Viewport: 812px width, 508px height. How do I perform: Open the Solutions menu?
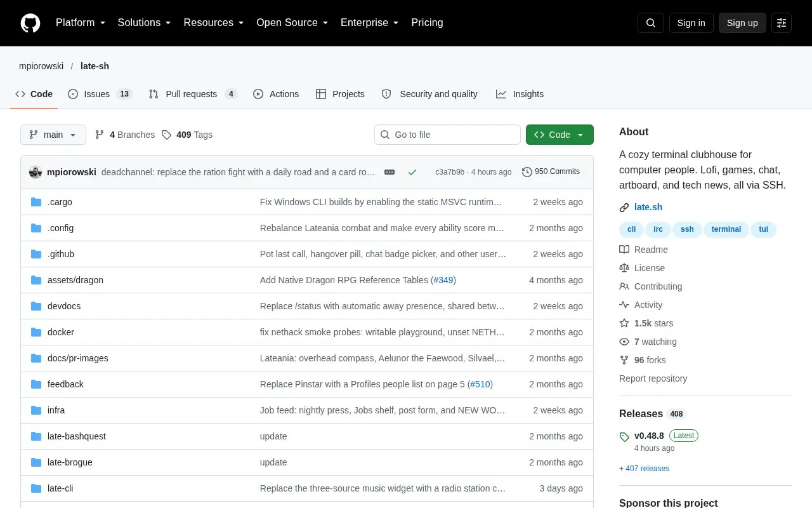click(145, 23)
